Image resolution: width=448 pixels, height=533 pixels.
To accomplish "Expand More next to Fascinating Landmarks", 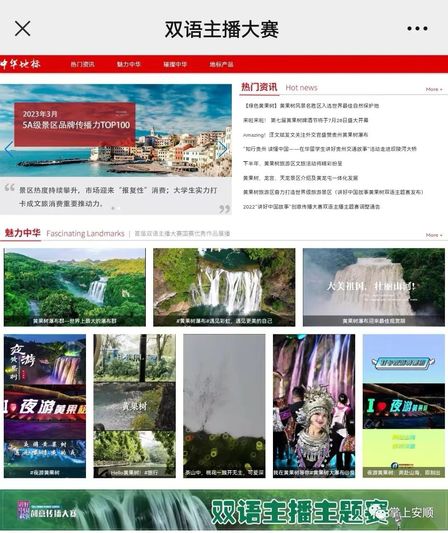I will tap(434, 235).
